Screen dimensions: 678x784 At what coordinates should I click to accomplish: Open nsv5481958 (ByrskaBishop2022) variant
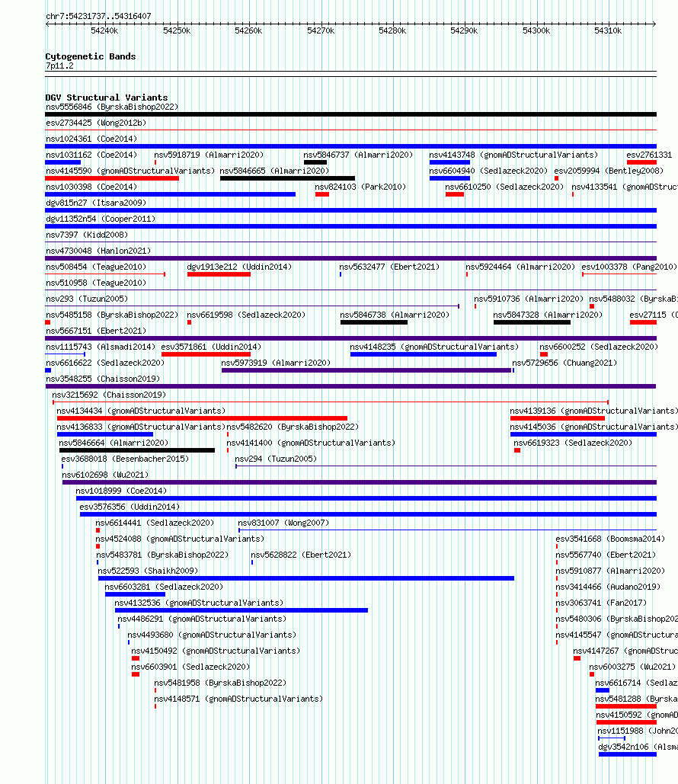click(220, 683)
